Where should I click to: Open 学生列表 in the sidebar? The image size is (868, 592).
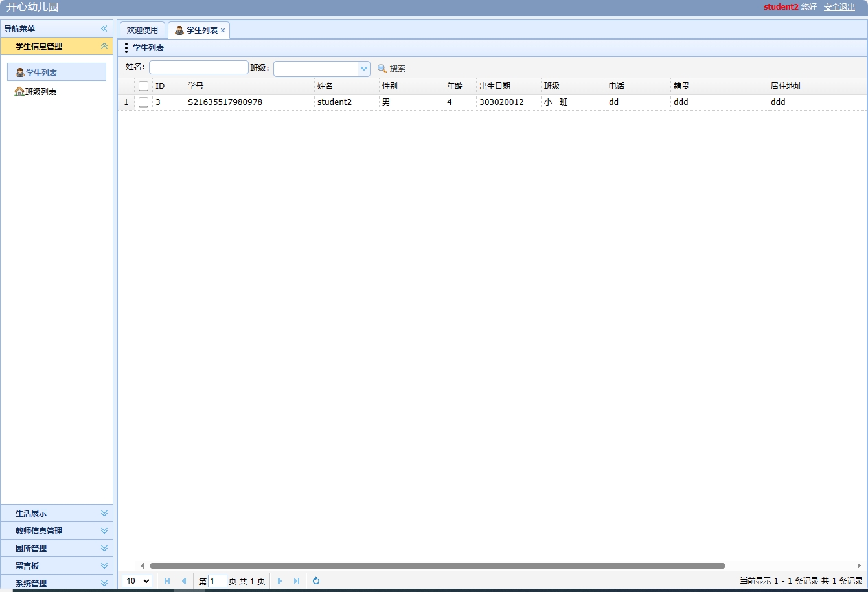click(x=56, y=73)
